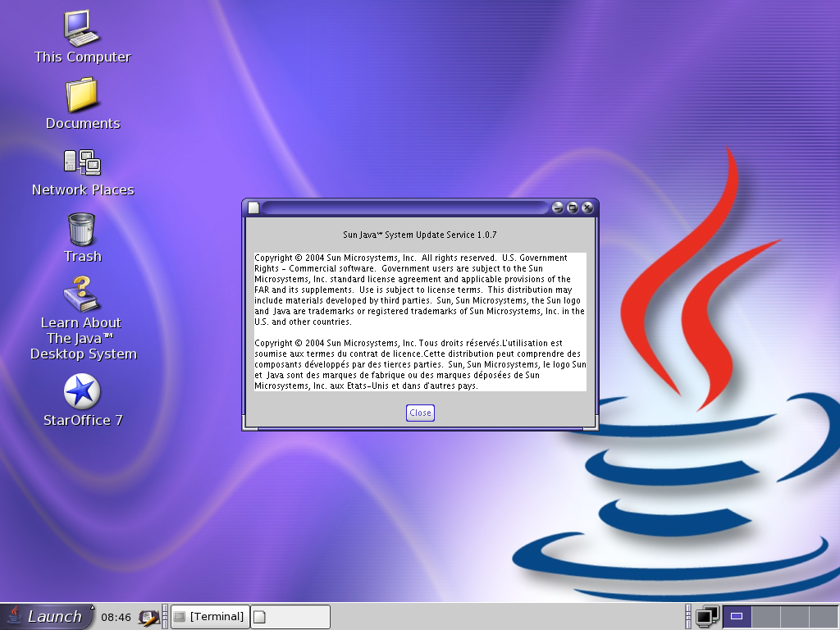Click the window list handle left of [Terminal]
The width and height of the screenshot is (840, 630).
(x=165, y=617)
